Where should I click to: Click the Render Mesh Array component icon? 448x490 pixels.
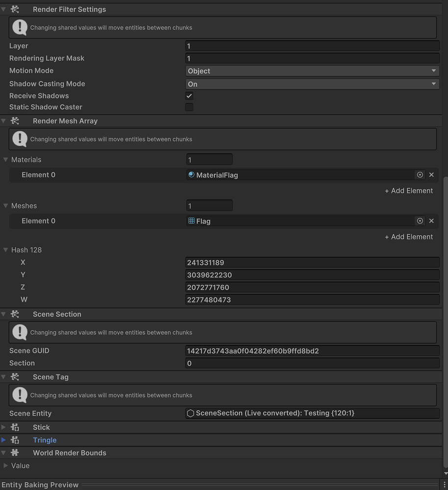(x=15, y=121)
